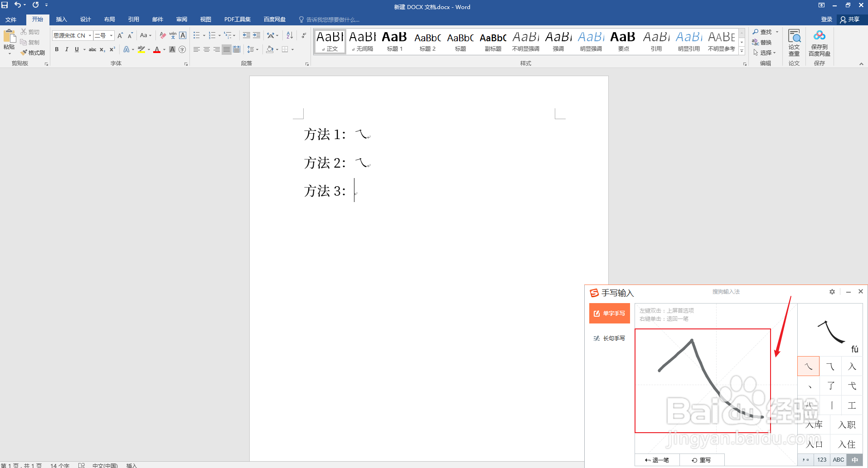868x468 pixels.
Task: Toggle strikethrough abc formatting
Action: [x=92, y=49]
